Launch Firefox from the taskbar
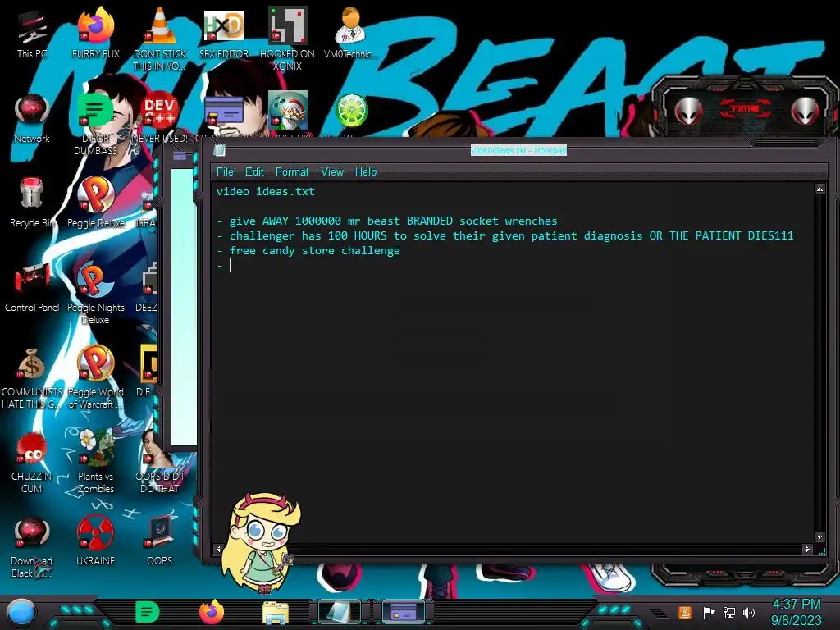 coord(212,612)
